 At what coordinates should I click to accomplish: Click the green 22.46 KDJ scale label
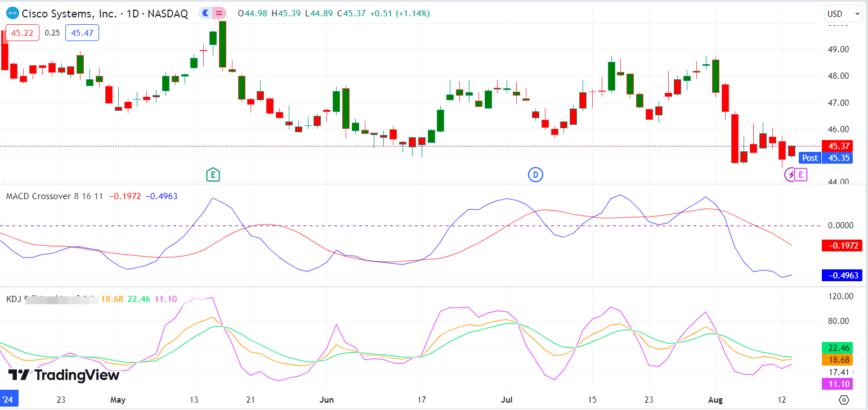[837, 348]
